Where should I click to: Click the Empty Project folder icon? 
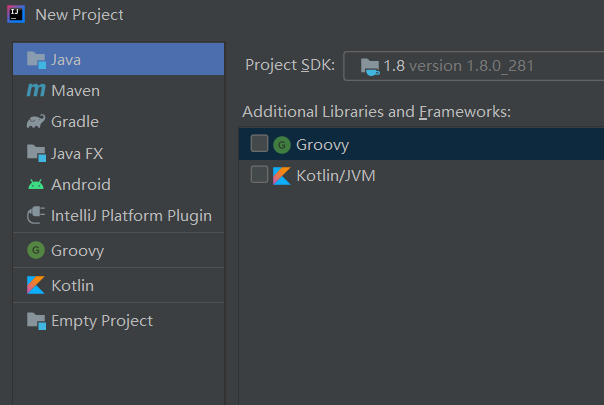pos(37,321)
